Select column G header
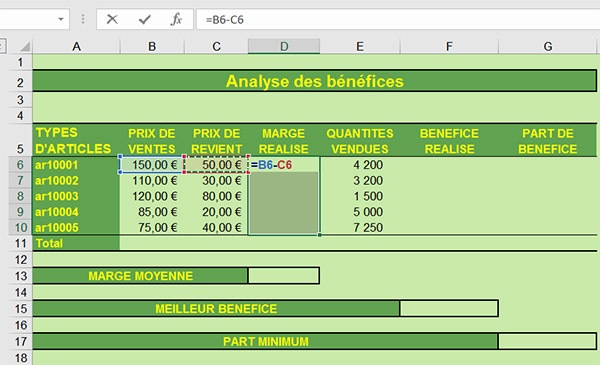The height and width of the screenshot is (365, 600). (x=548, y=46)
